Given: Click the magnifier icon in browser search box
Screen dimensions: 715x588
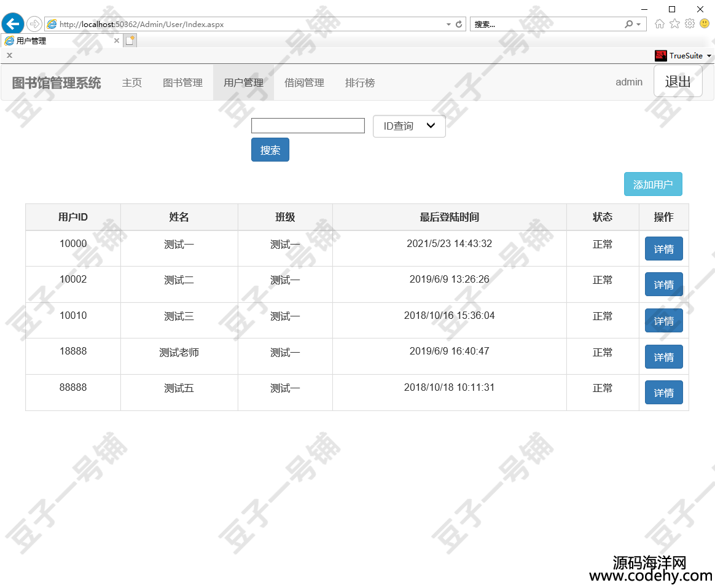Looking at the screenshot, I should pyautogui.click(x=628, y=25).
